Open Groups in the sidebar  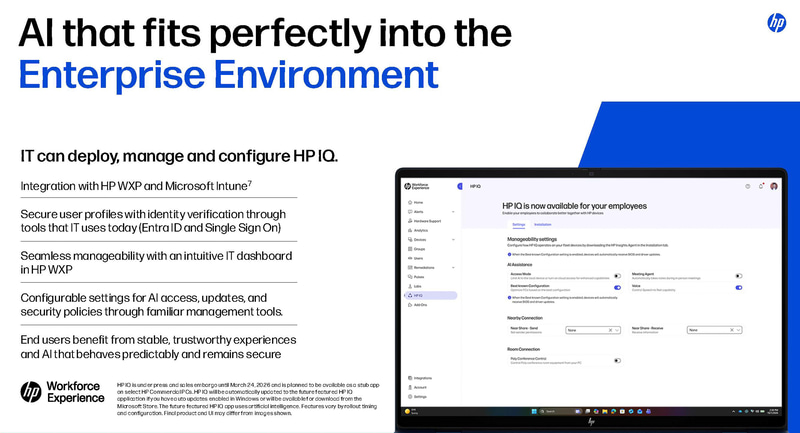click(x=417, y=249)
